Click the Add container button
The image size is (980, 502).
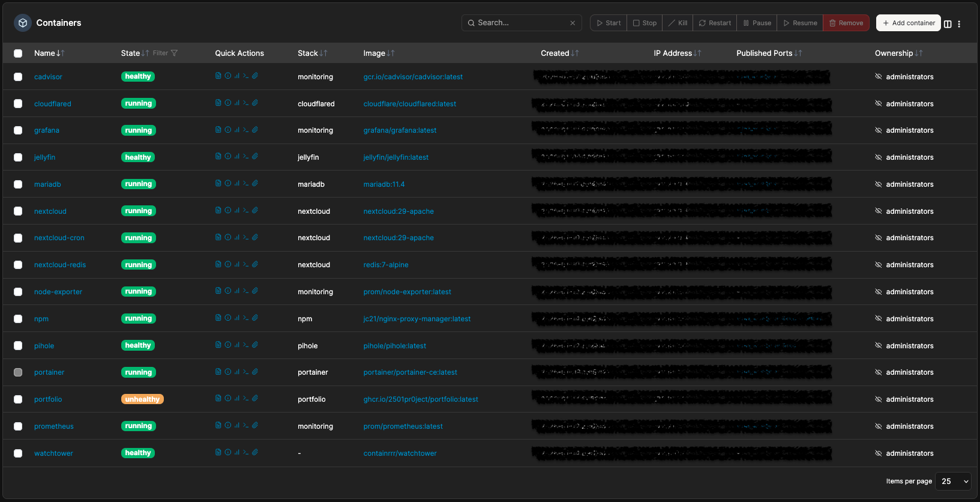[x=909, y=23]
